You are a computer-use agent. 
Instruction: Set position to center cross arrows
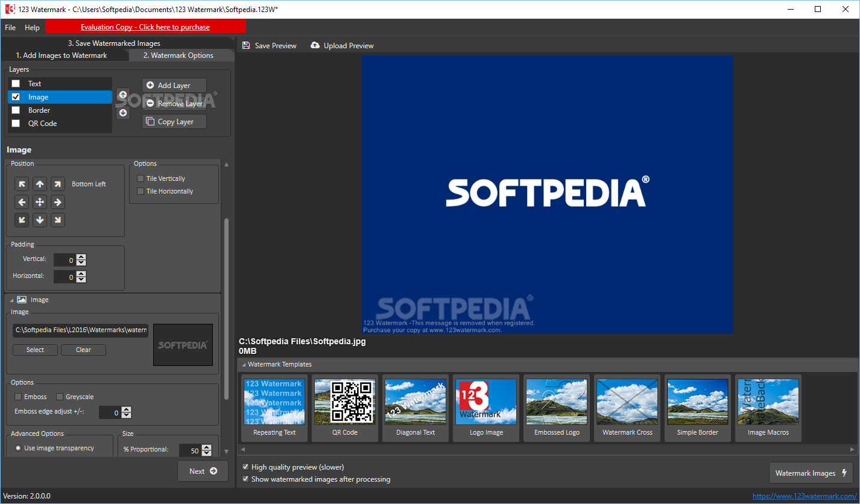click(40, 202)
